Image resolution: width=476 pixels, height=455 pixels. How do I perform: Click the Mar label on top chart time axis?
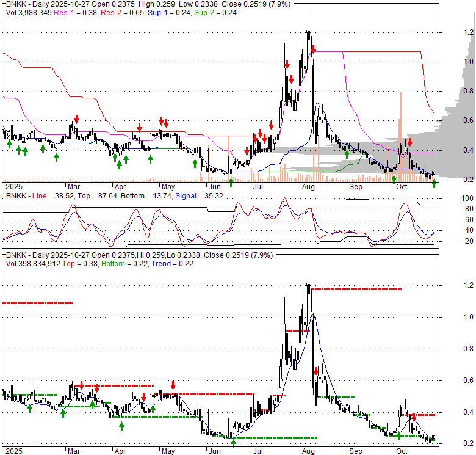pos(74,186)
